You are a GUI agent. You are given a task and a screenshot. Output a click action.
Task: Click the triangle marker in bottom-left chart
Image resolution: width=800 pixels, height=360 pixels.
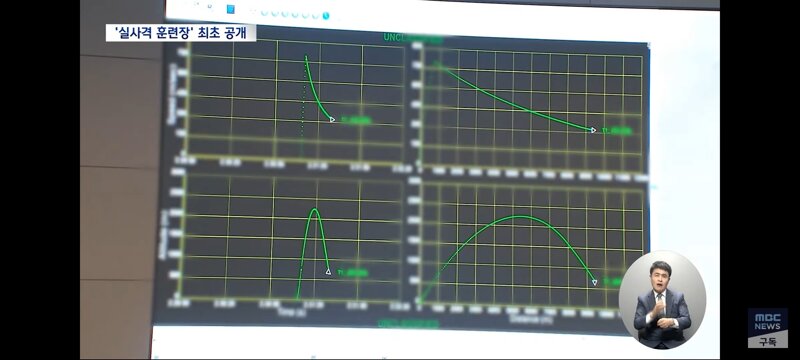328,272
